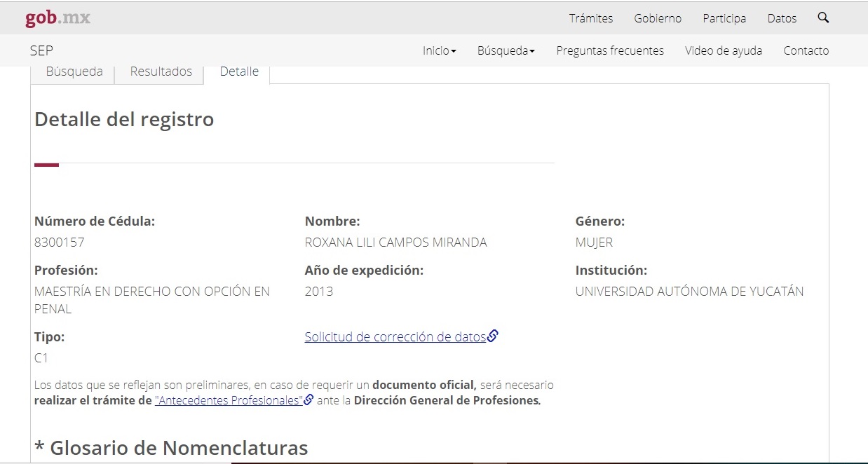Go to the Gobierno section

tap(658, 18)
